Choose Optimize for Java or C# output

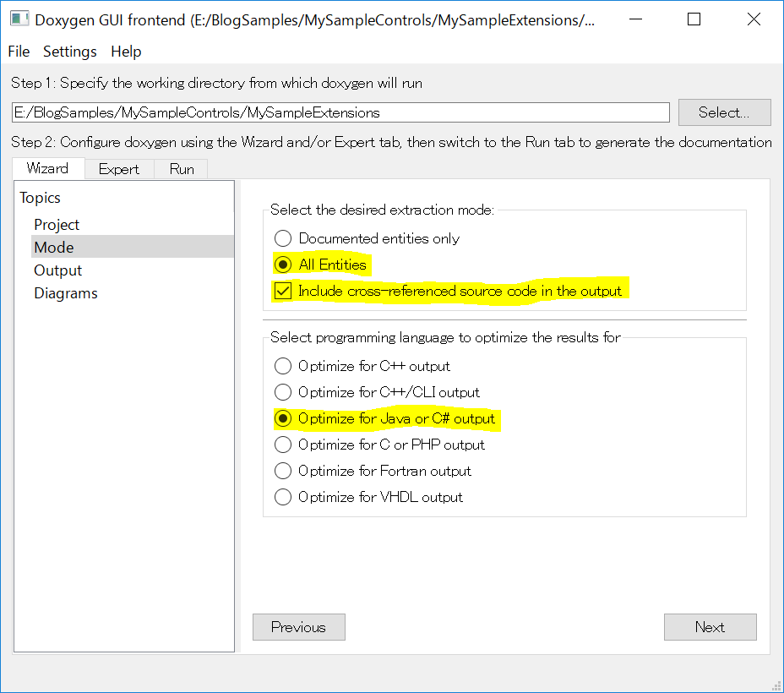point(282,418)
